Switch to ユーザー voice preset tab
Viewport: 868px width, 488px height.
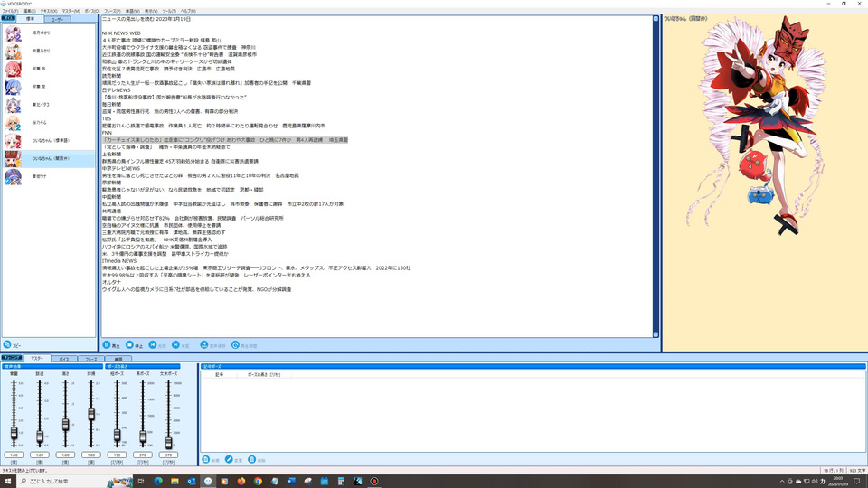(58, 19)
